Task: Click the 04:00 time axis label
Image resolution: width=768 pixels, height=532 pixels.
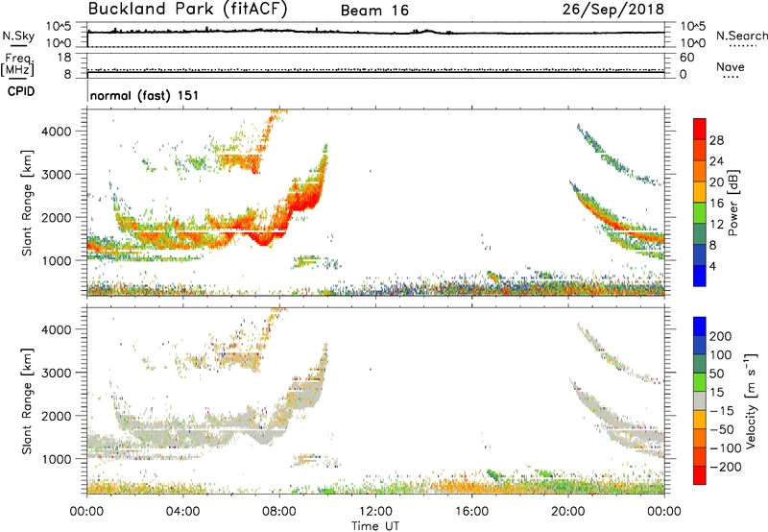Action: (182, 512)
